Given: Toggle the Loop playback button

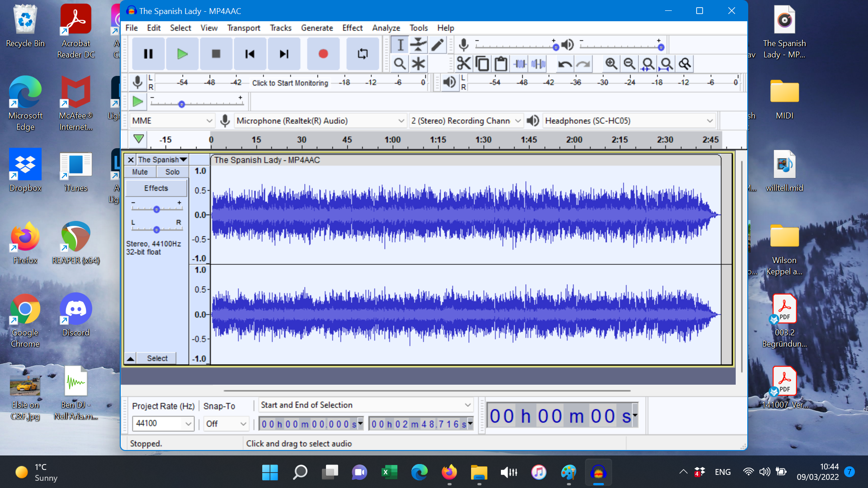Looking at the screenshot, I should [363, 54].
